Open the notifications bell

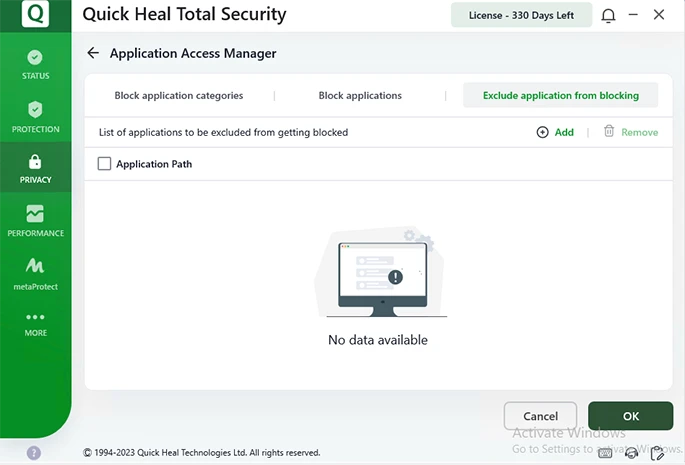tap(608, 15)
